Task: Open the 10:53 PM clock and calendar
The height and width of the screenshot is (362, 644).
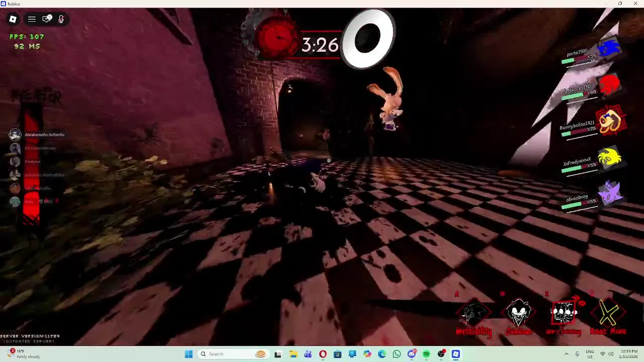Action: [629, 354]
